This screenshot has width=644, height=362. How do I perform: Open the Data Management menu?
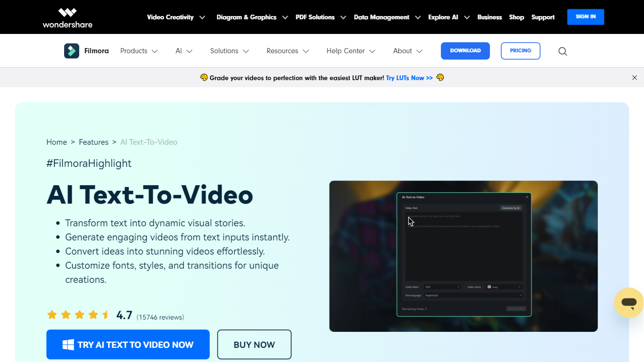click(x=381, y=17)
